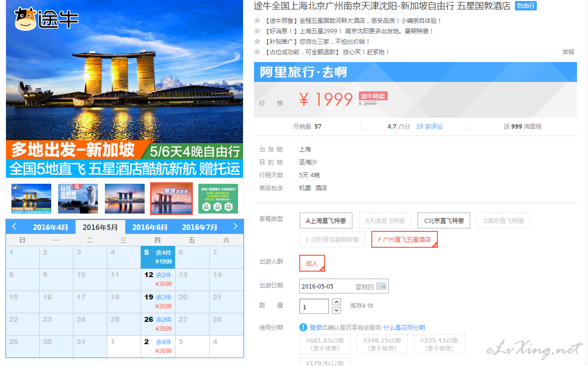The image size is (588, 366).
Task: Click the 举报 report link
Action: [568, 52]
